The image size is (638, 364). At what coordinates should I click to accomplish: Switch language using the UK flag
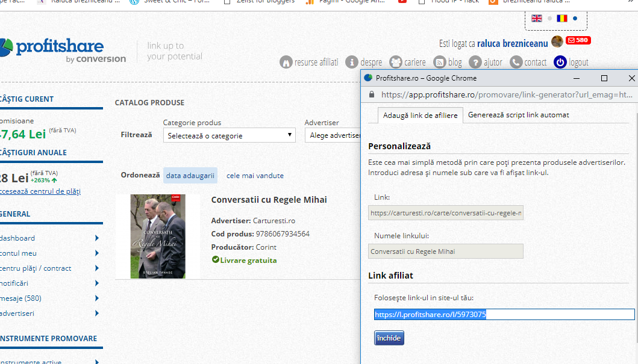point(536,19)
